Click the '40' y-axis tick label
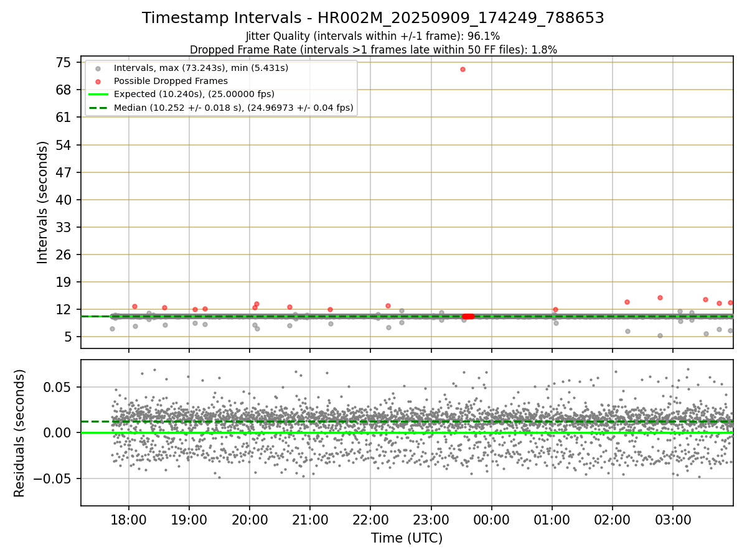This screenshot has height=560, width=747. pos(63,200)
